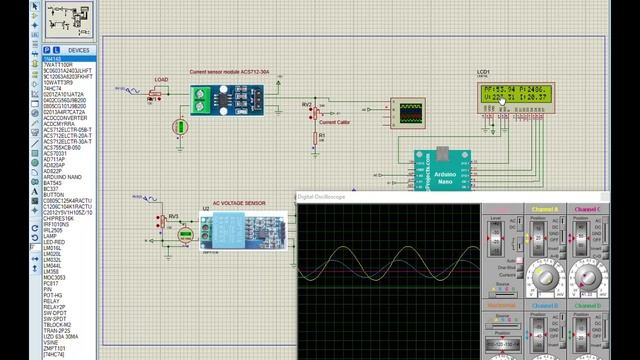Viewport: 640px width, 360px height.
Task: Toggle the Channel C C+D button
Action: pos(605,256)
